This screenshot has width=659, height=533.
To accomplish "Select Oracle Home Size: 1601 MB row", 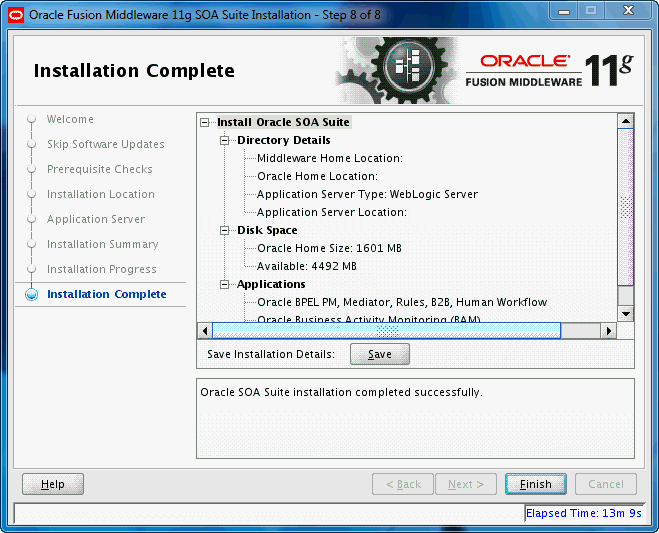I will (x=329, y=248).
